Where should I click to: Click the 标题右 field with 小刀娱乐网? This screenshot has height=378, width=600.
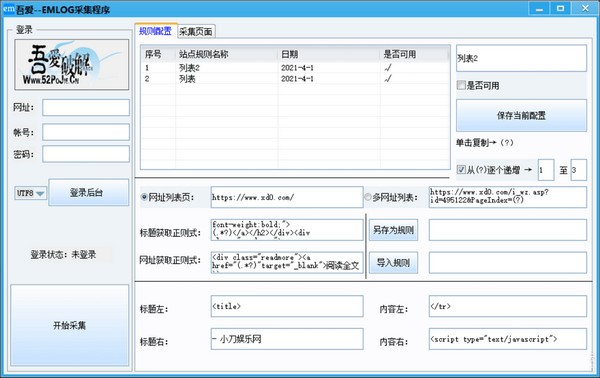(x=287, y=339)
